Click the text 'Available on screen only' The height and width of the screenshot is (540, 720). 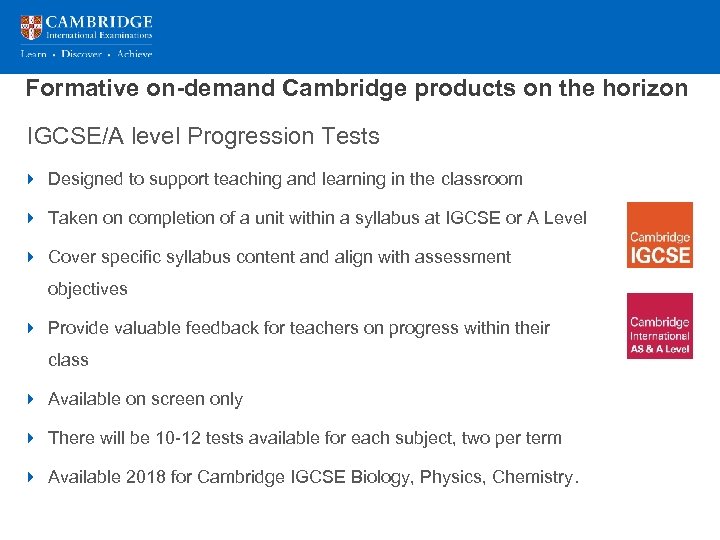click(x=145, y=399)
